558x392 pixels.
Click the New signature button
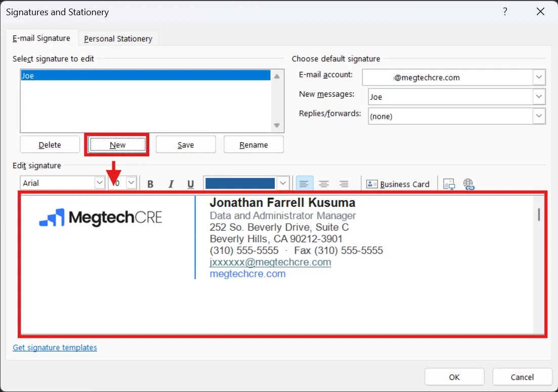pyautogui.click(x=117, y=145)
